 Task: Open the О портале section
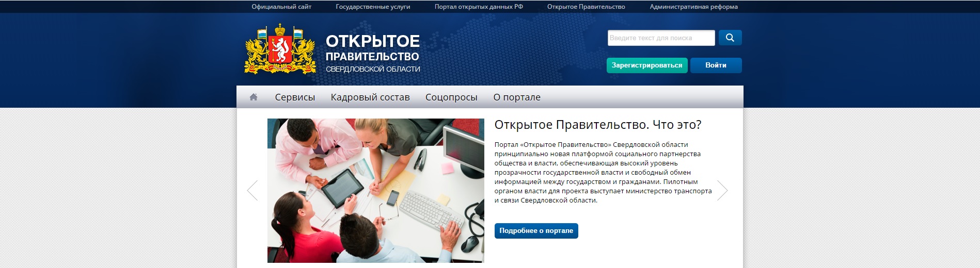[x=516, y=97]
